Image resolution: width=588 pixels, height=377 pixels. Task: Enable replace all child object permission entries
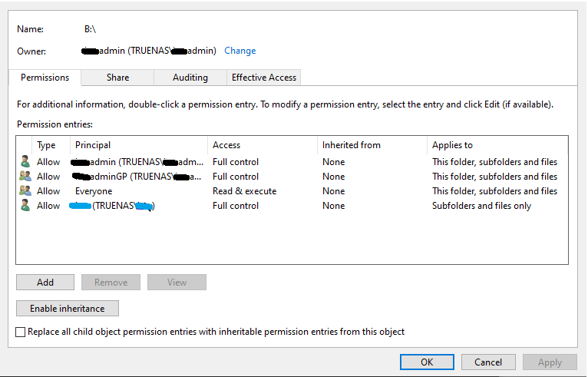click(x=21, y=332)
